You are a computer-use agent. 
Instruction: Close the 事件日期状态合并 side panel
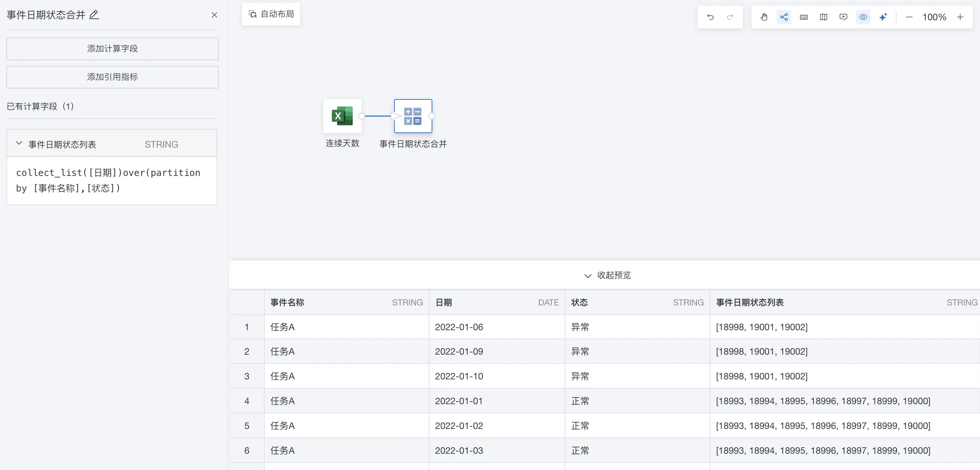[x=214, y=15]
